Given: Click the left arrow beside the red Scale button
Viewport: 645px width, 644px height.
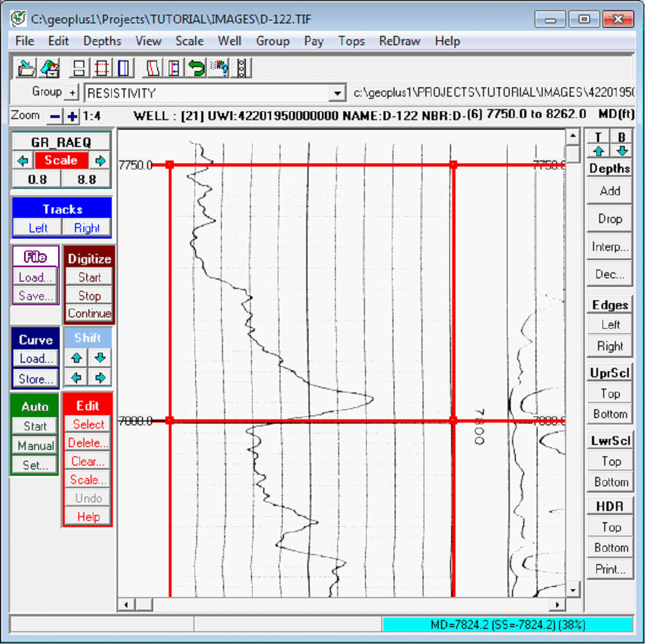Looking at the screenshot, I should (23, 160).
